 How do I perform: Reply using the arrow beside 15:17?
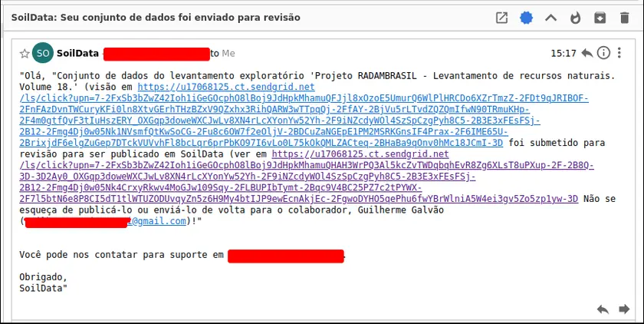(x=586, y=53)
